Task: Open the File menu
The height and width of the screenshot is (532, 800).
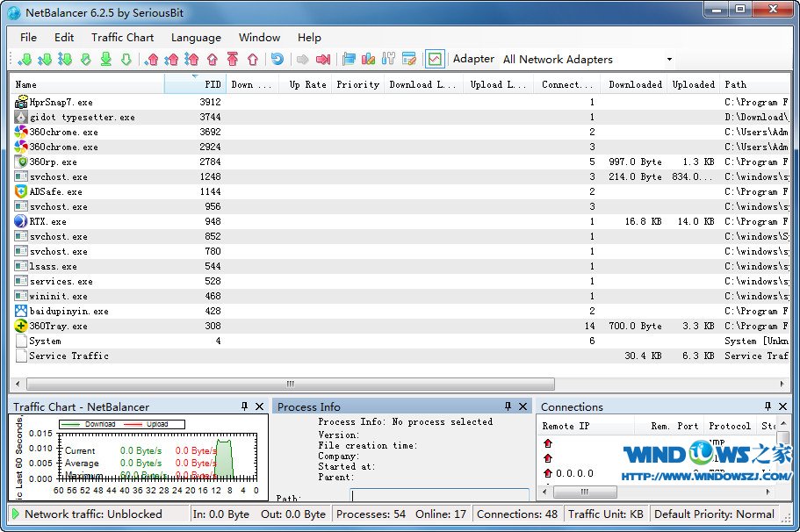Action: [28, 38]
